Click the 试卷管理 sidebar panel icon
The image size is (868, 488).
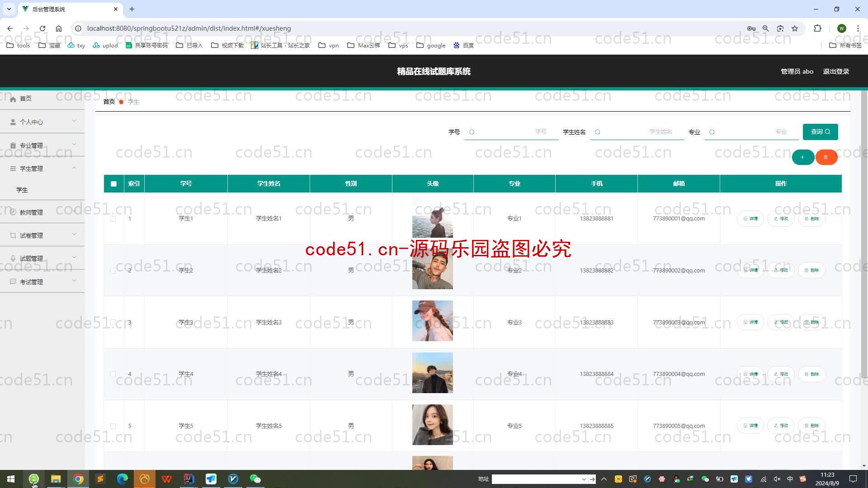coord(13,235)
